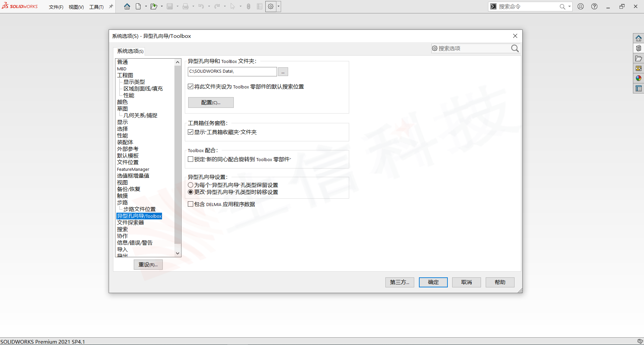Click scroll up arrow of options list

(x=178, y=62)
